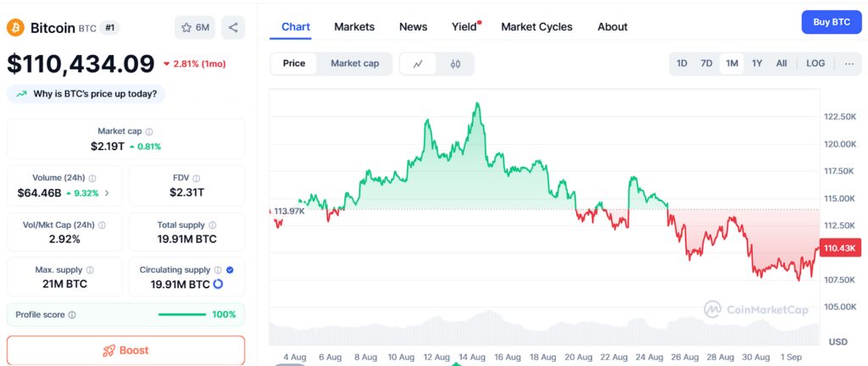Screen dimensions: 868x366
Task: Toggle chart to Price view
Action: [x=294, y=64]
